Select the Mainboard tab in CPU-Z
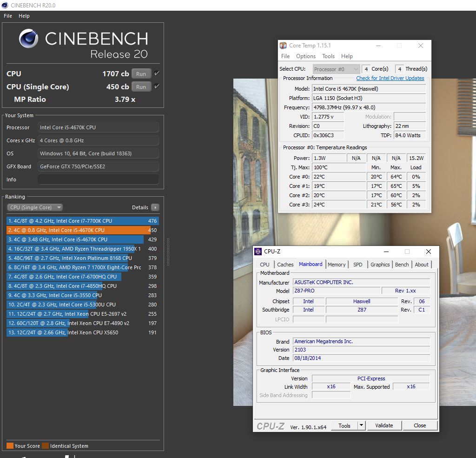 (311, 264)
